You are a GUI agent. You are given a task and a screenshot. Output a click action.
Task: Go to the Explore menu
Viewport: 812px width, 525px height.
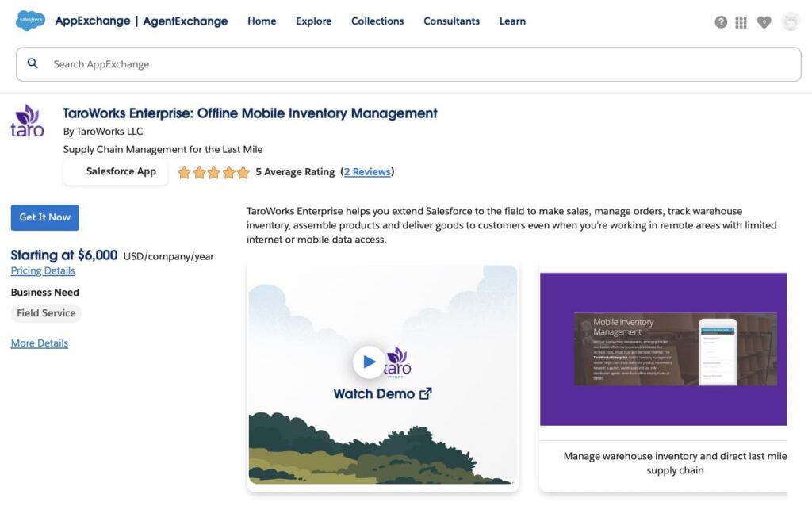coord(313,21)
